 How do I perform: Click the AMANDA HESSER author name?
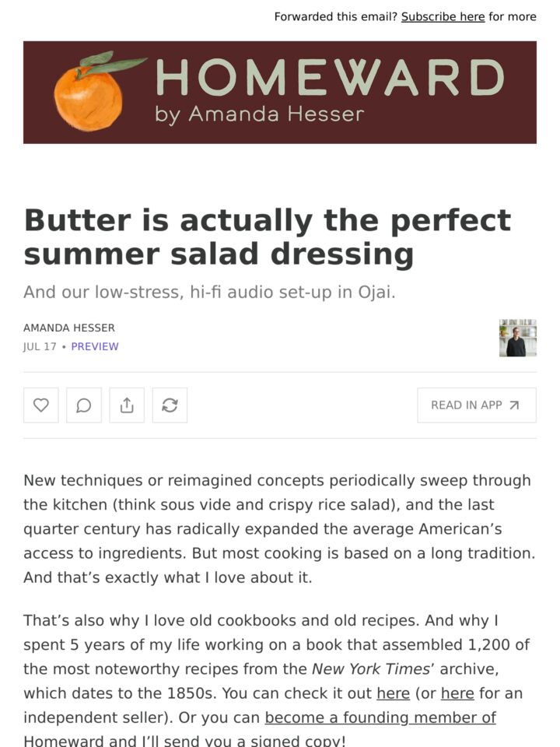click(x=69, y=328)
